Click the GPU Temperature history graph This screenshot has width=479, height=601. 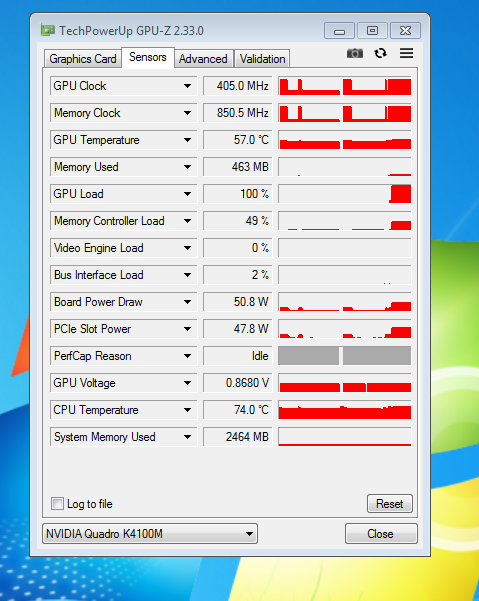pos(345,140)
